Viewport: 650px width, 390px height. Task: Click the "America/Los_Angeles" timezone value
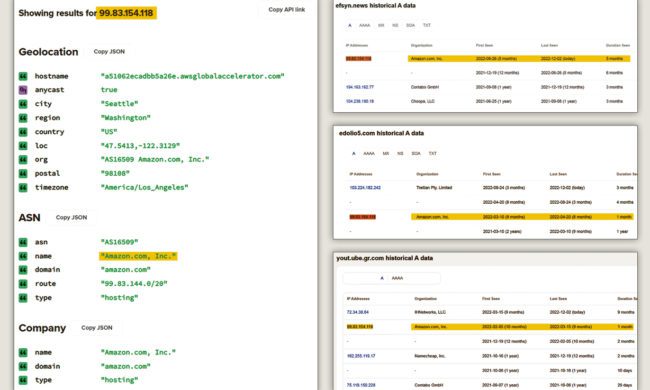pyautogui.click(x=144, y=187)
